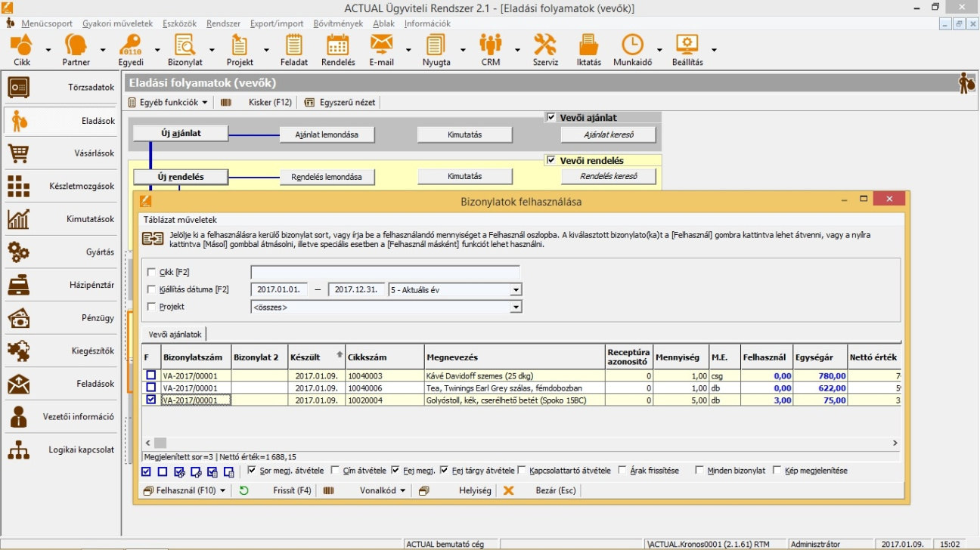Check the box for Kávé Davidoff row

pyautogui.click(x=151, y=375)
